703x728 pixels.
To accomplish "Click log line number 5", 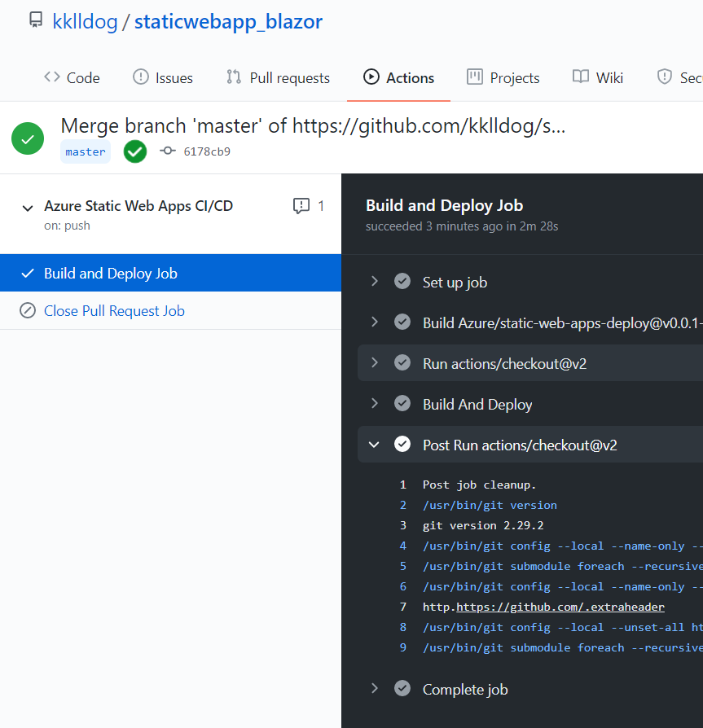I will 403,566.
